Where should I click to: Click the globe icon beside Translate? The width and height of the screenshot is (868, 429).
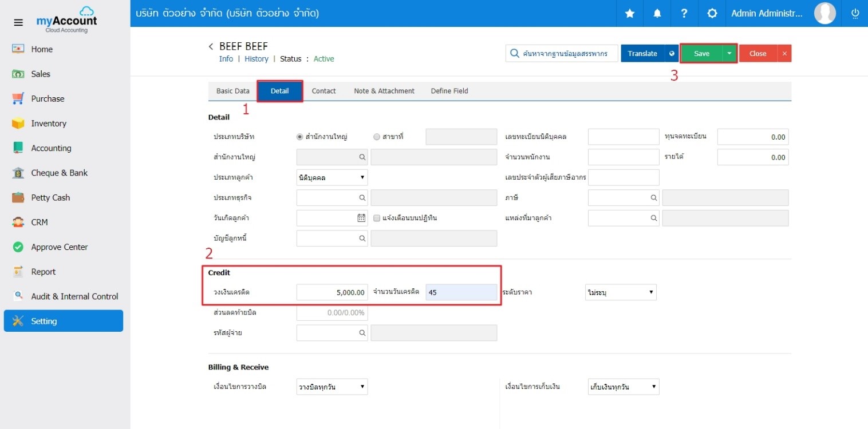tap(672, 53)
